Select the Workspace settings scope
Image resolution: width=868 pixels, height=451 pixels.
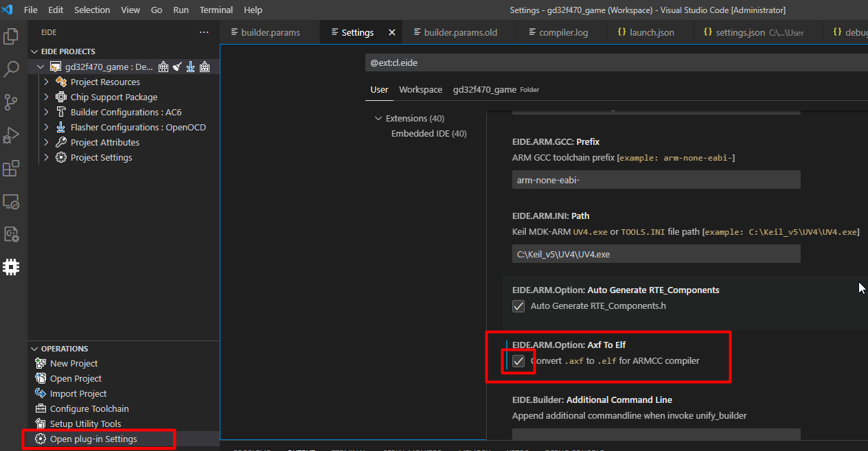(420, 89)
